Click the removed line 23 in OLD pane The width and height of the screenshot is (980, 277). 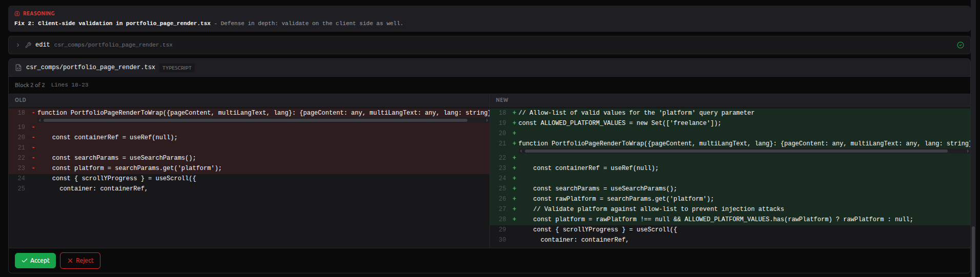coord(136,168)
